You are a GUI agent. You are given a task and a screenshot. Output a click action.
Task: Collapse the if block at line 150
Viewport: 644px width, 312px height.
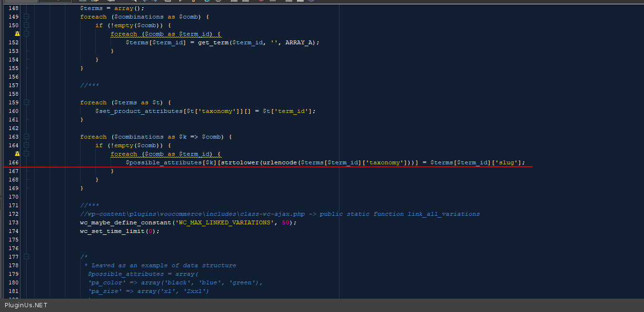pos(27,25)
